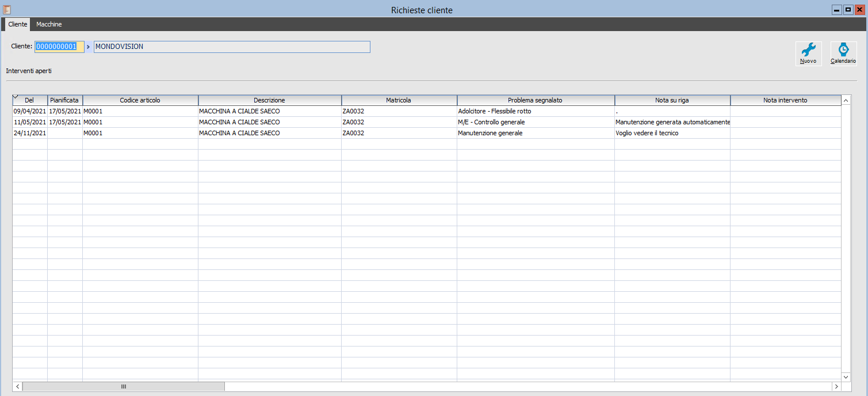Click the M/E - Controllo generale cell
The height and width of the screenshot is (396, 868).
coord(536,122)
